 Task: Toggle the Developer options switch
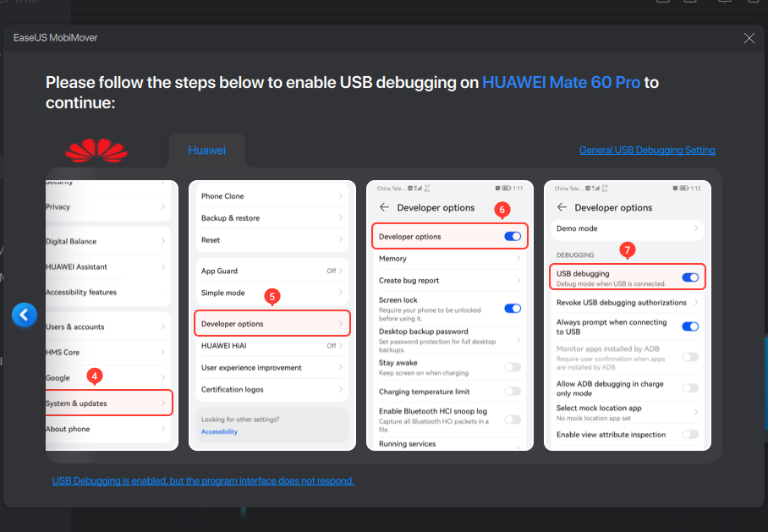(x=512, y=237)
